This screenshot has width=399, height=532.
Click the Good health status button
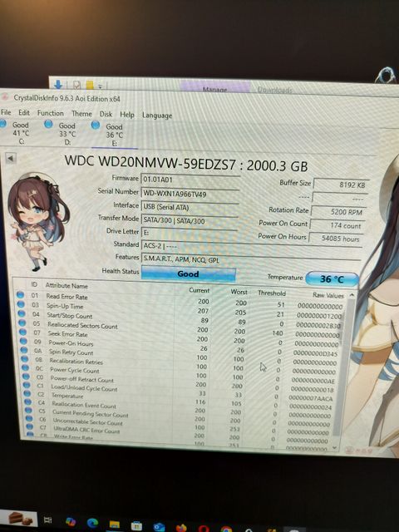189,273
